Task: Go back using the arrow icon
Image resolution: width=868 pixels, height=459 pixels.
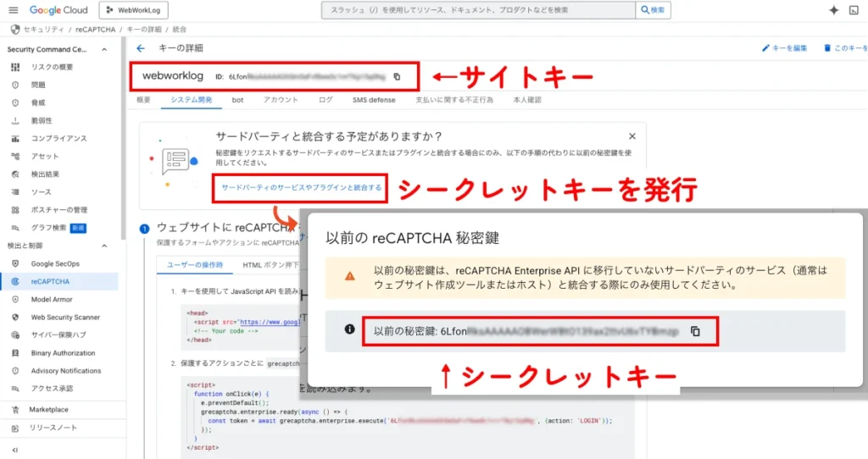Action: [x=141, y=48]
